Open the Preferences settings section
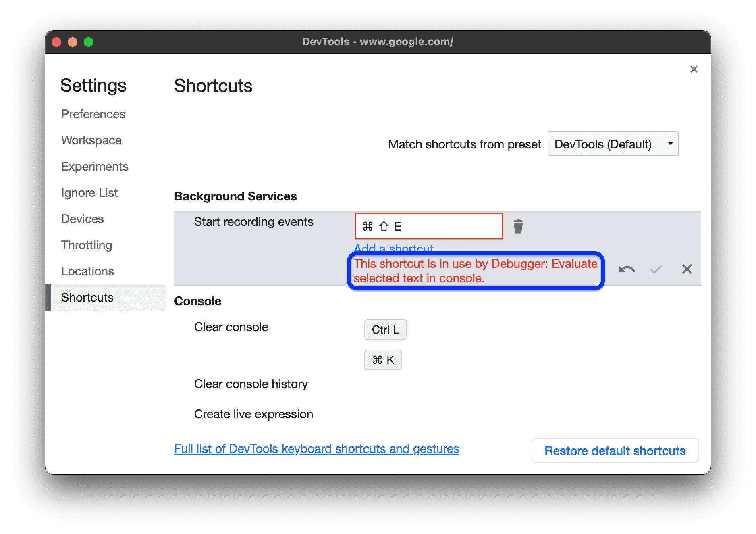Screen dimensions: 756x534 coord(93,114)
